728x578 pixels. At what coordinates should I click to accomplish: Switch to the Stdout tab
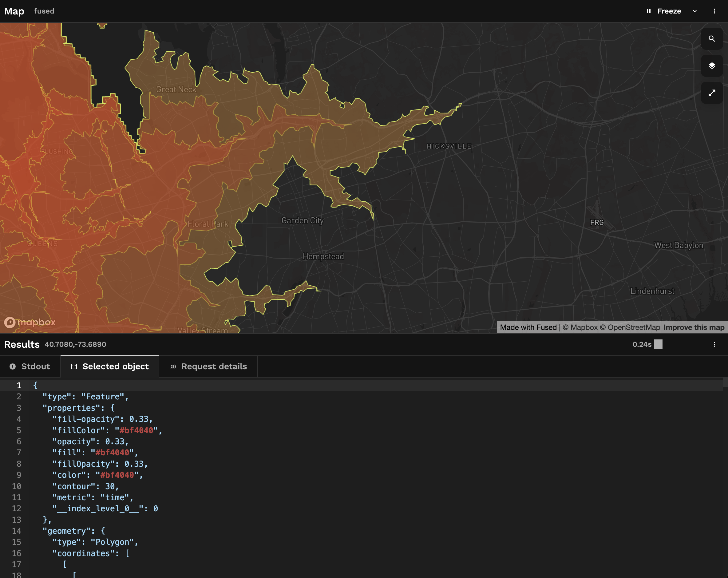[30, 366]
